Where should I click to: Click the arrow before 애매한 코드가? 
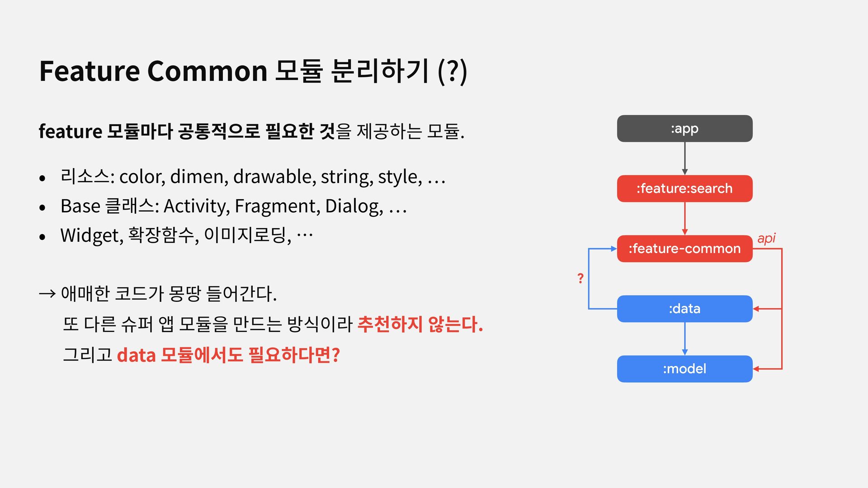(x=47, y=294)
